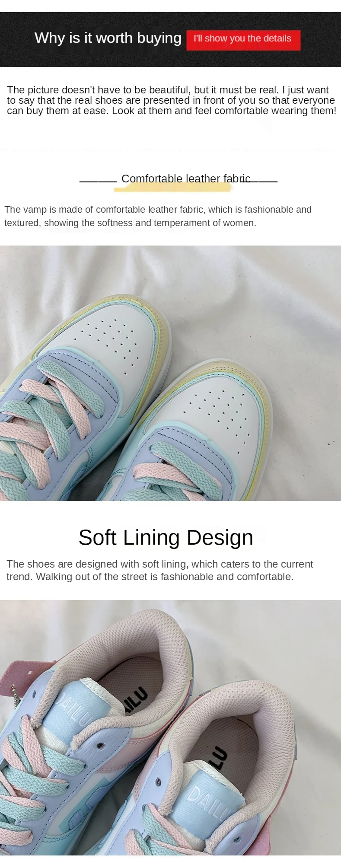341x868 pixels.
Task: Click the paragraph starting "The picture doesn't have"
Action: tap(172, 100)
